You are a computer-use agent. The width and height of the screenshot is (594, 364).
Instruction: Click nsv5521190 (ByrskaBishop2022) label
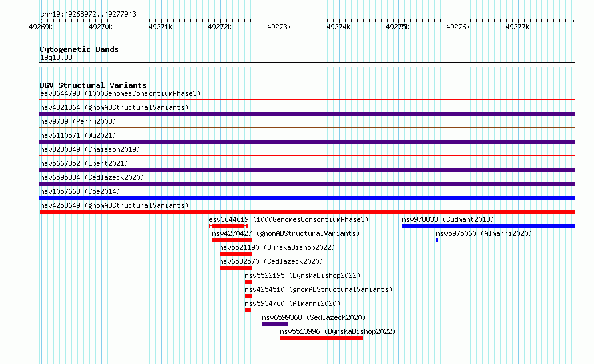coord(277,247)
